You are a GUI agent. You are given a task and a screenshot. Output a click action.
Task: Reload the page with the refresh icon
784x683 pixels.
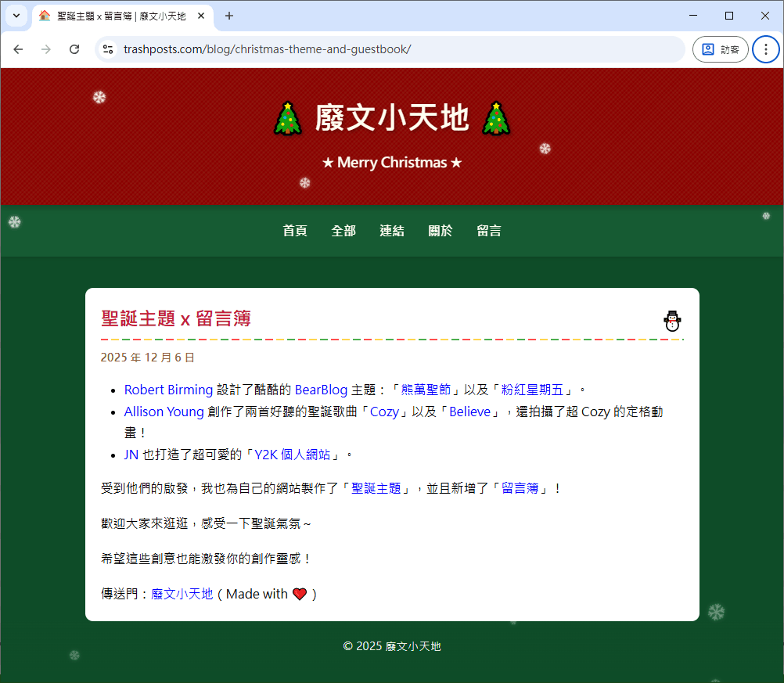coord(74,49)
